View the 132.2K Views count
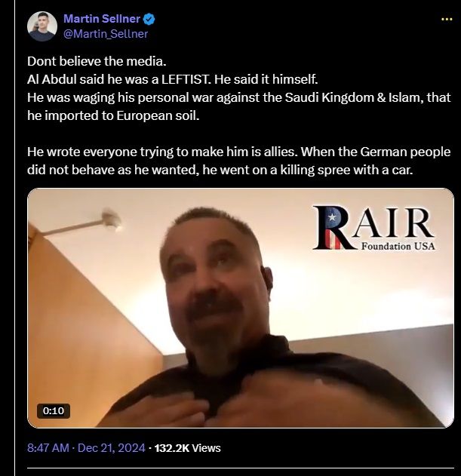Image resolution: width=461 pixels, height=476 pixels. point(187,448)
